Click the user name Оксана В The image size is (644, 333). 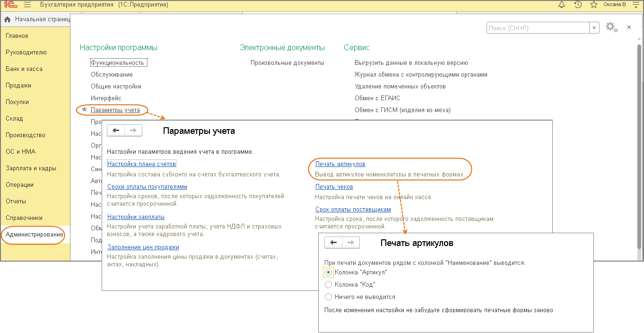[x=615, y=5]
